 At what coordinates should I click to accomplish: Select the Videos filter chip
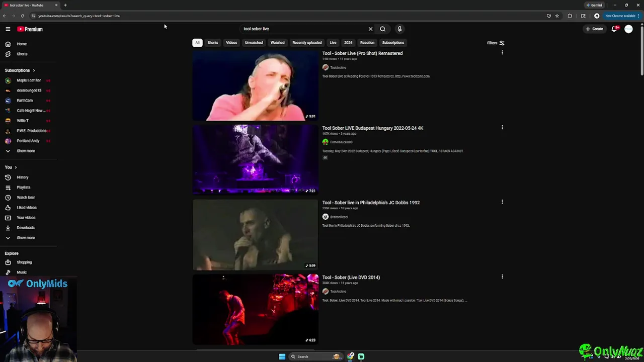pyautogui.click(x=231, y=43)
